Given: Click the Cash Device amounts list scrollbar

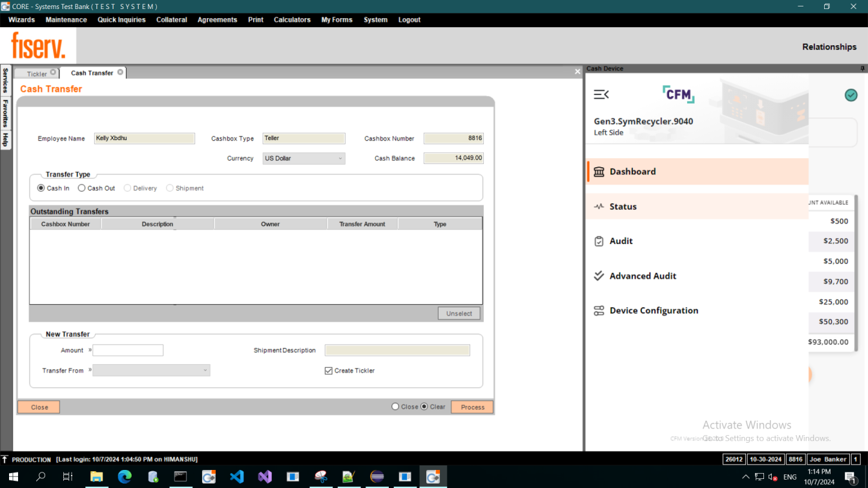Looking at the screenshot, I should click(856, 273).
